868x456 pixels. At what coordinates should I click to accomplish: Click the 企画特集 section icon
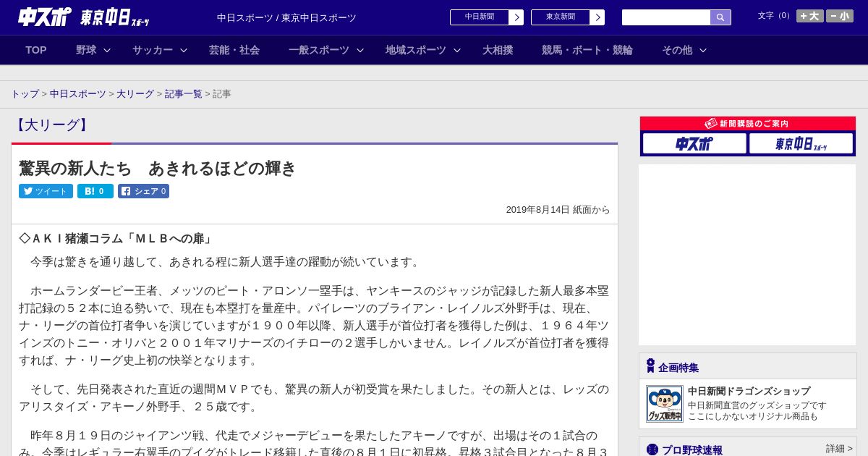650,366
